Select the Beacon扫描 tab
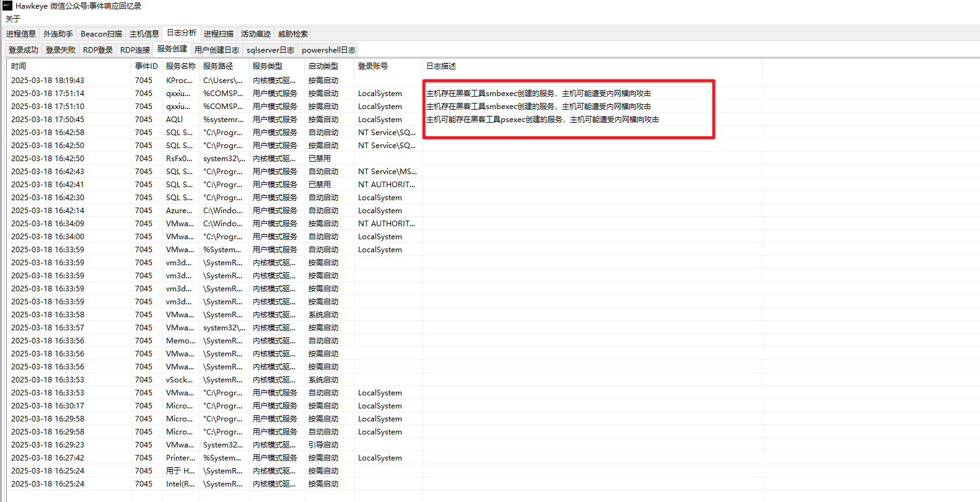This screenshot has height=502, width=980. (102, 34)
